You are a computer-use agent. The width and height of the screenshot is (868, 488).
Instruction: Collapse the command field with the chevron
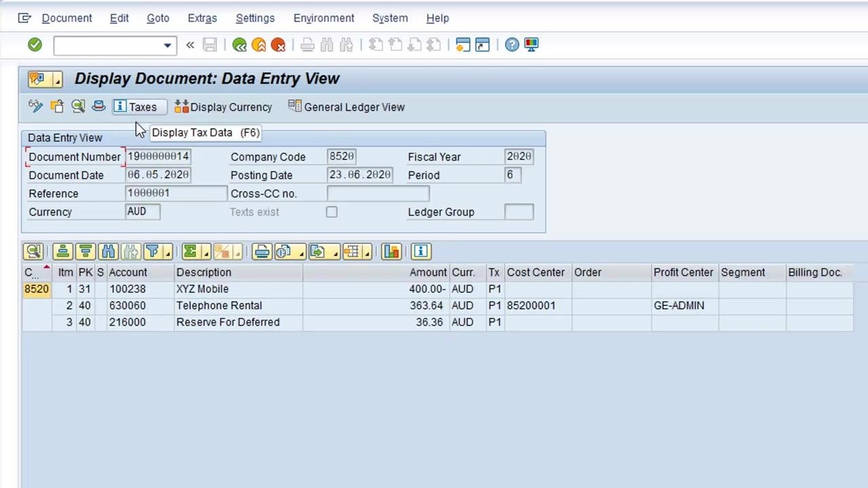pos(190,45)
